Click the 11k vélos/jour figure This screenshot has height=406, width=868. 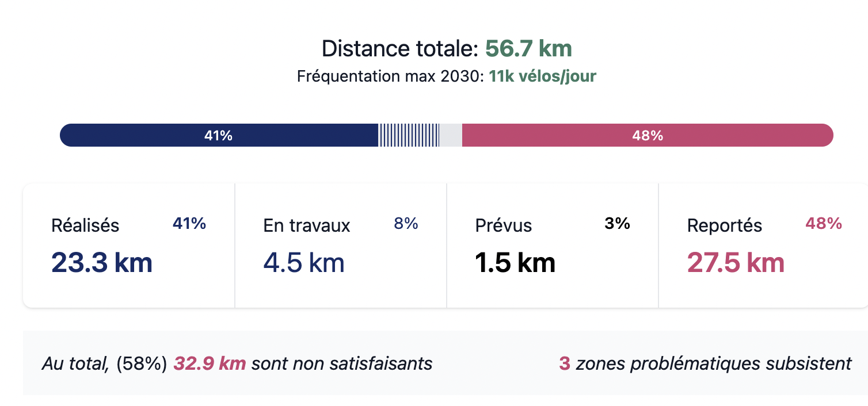tap(542, 76)
